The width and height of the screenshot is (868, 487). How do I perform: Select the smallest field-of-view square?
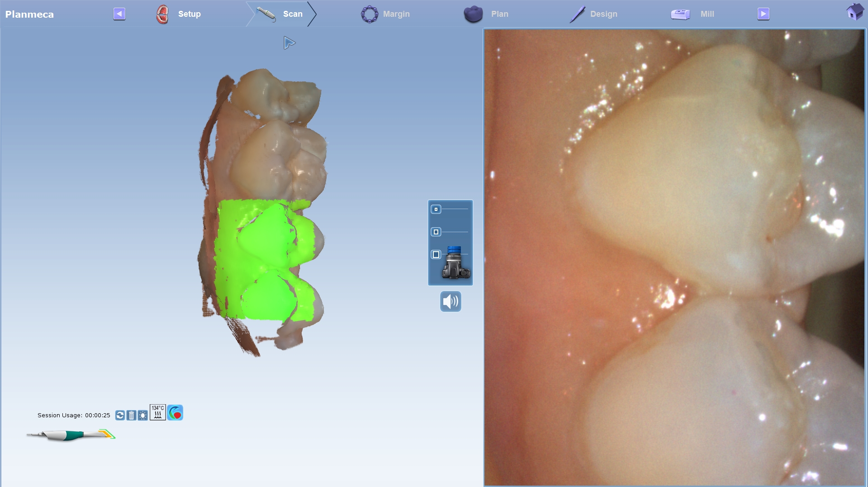click(436, 209)
